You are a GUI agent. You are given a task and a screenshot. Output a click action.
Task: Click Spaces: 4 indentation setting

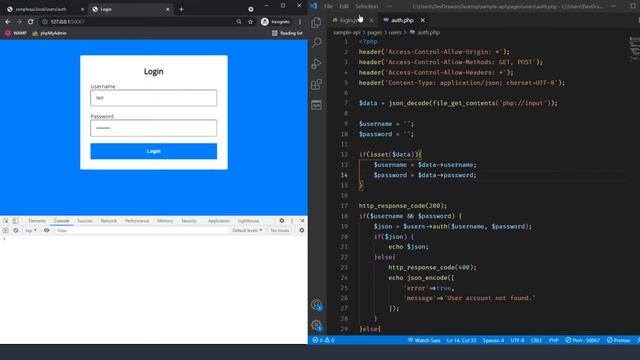pyautogui.click(x=493, y=340)
